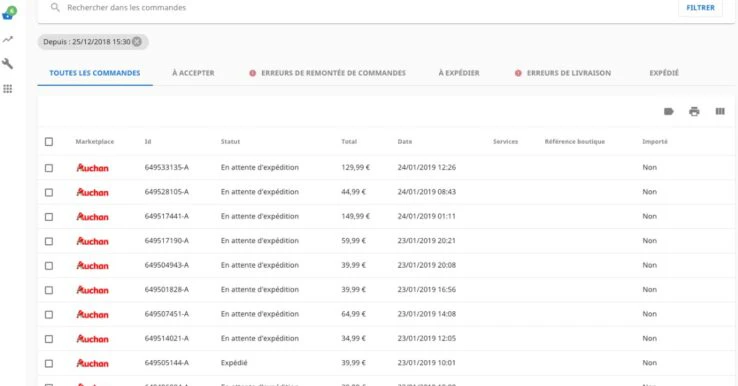Sort by the Date column header
This screenshot has width=738, height=386.
pos(405,142)
